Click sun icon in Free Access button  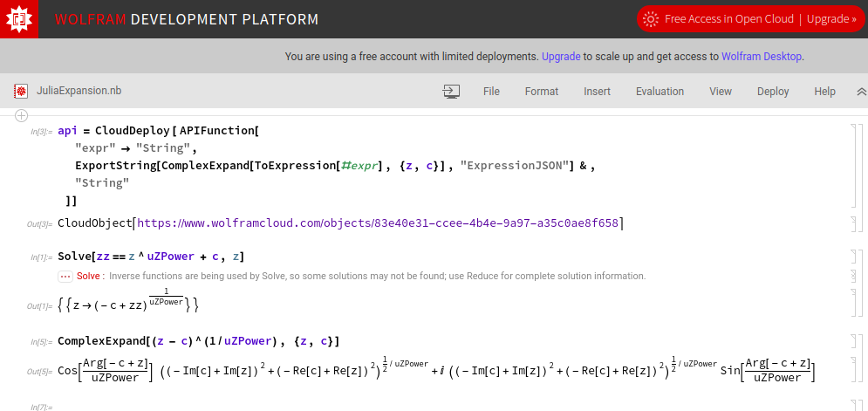coord(650,19)
